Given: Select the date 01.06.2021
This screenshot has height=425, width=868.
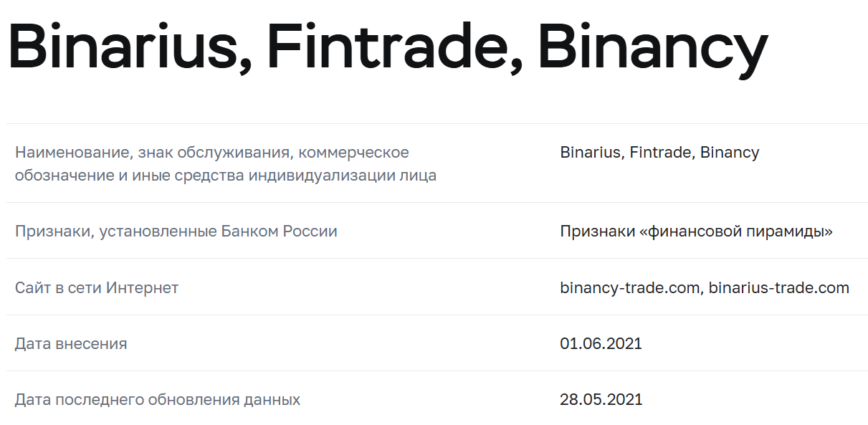Looking at the screenshot, I should pos(601,344).
